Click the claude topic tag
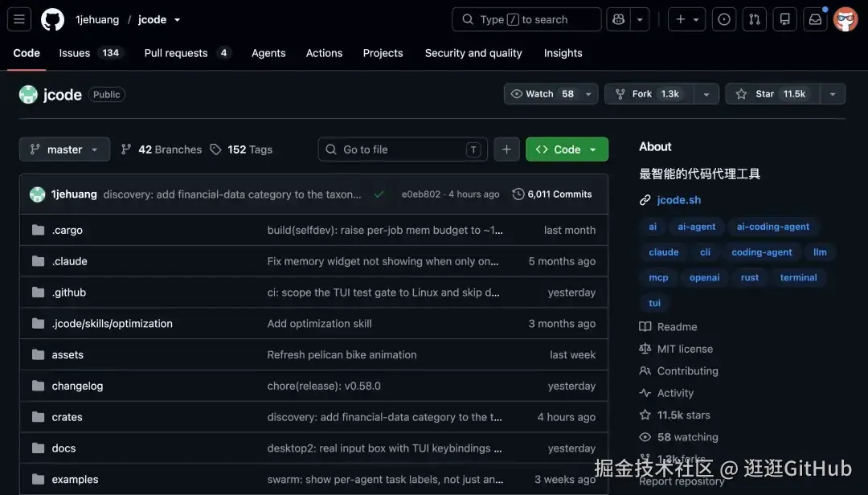Screen dimensions: 868x495 [x=664, y=252]
